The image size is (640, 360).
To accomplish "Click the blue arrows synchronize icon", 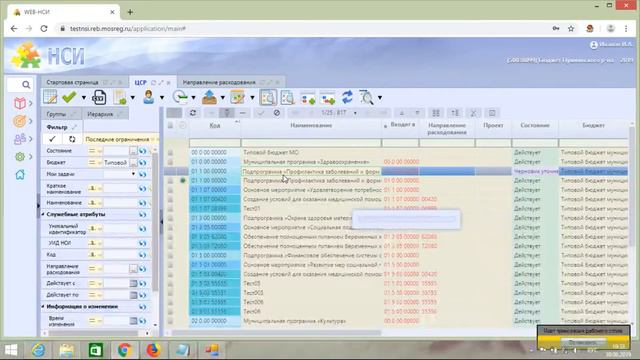I will (x=347, y=97).
